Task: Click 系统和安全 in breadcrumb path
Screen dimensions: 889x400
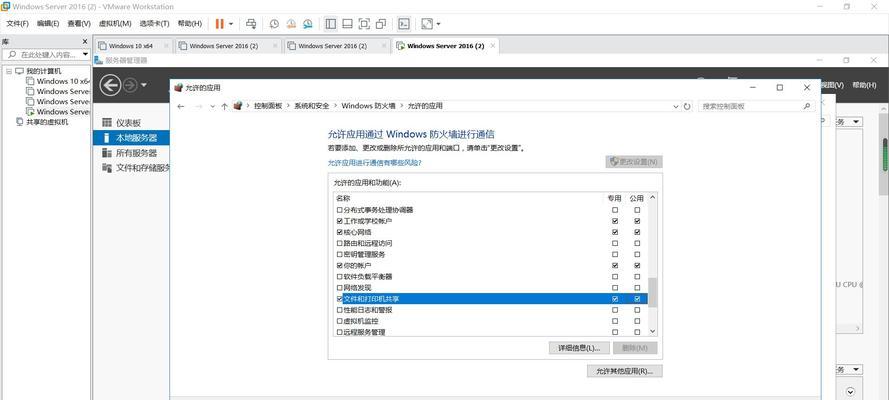Action: (x=311, y=106)
